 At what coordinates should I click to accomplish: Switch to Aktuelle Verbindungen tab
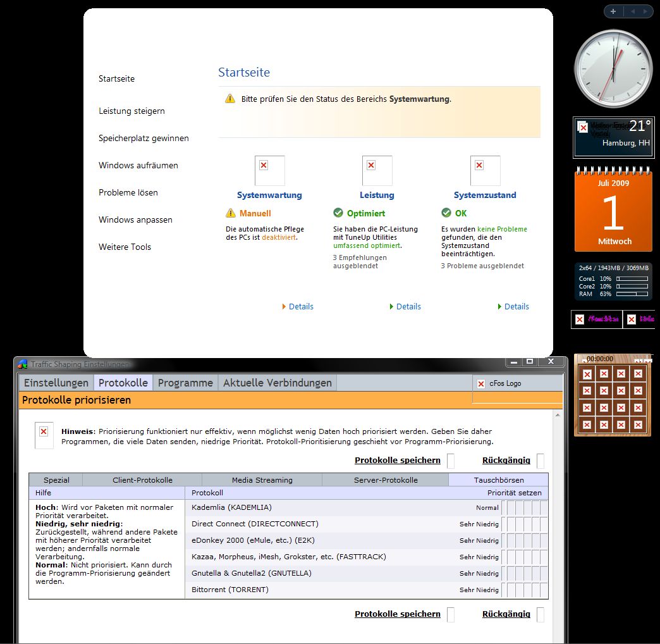click(x=278, y=383)
